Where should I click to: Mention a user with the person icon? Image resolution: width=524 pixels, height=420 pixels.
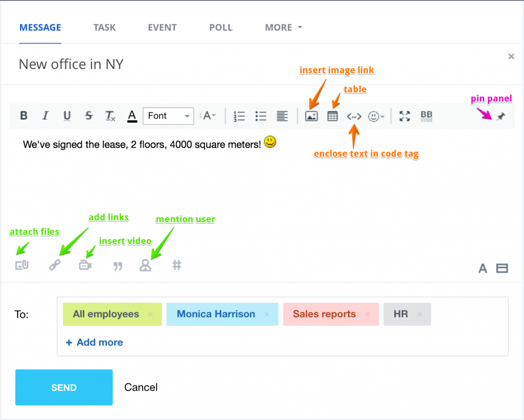(145, 266)
